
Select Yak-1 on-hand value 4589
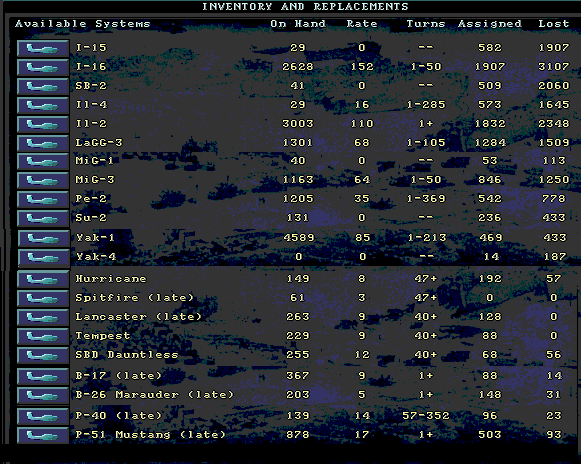tap(299, 238)
